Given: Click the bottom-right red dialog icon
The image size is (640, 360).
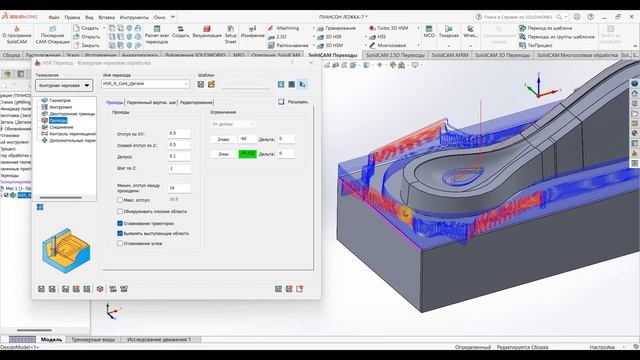Looking at the screenshot, I should point(289,289).
